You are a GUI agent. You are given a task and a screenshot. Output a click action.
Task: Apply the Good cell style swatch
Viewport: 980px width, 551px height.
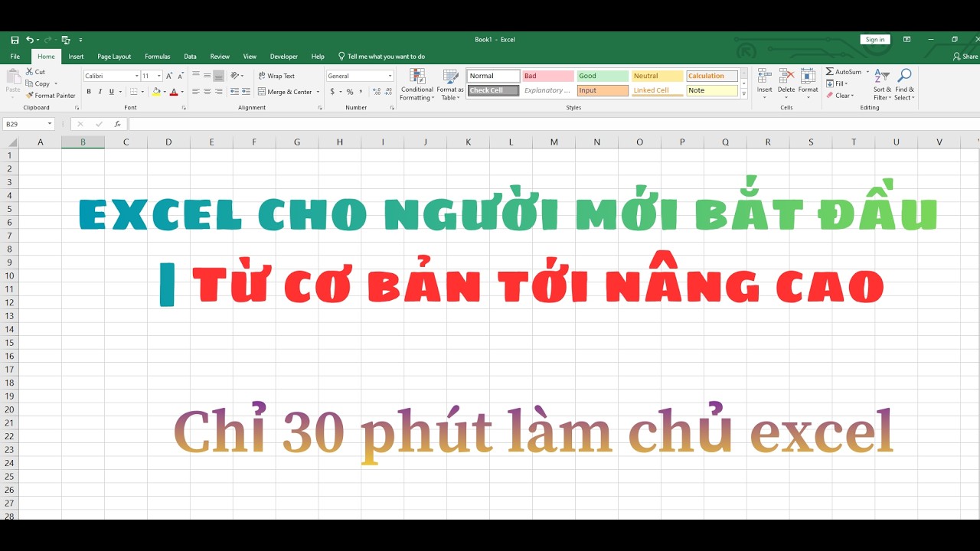pyautogui.click(x=603, y=76)
